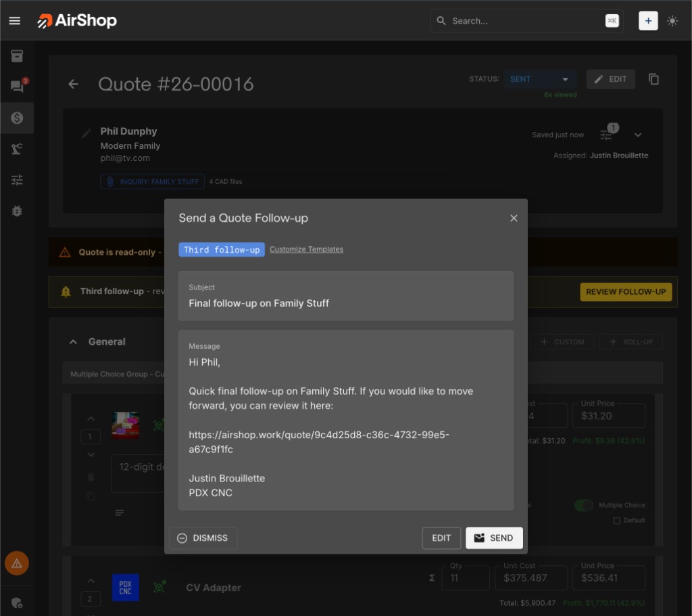The height and width of the screenshot is (616, 692).
Task: Click the inventory box sidebar icon
Action: [x=17, y=56]
